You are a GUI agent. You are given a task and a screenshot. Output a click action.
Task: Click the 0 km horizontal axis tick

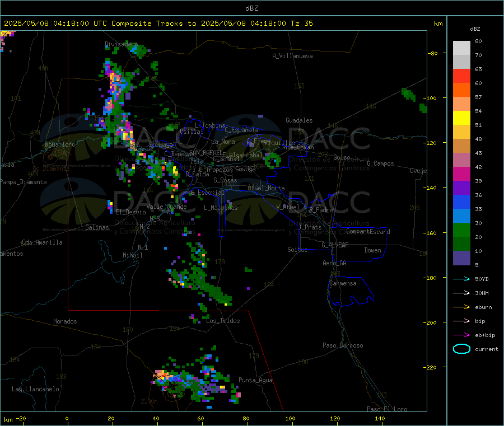67,418
